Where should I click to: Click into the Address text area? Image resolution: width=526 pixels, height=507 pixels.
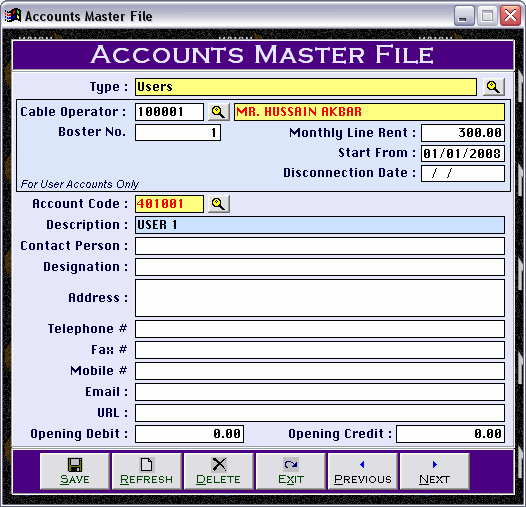320,298
